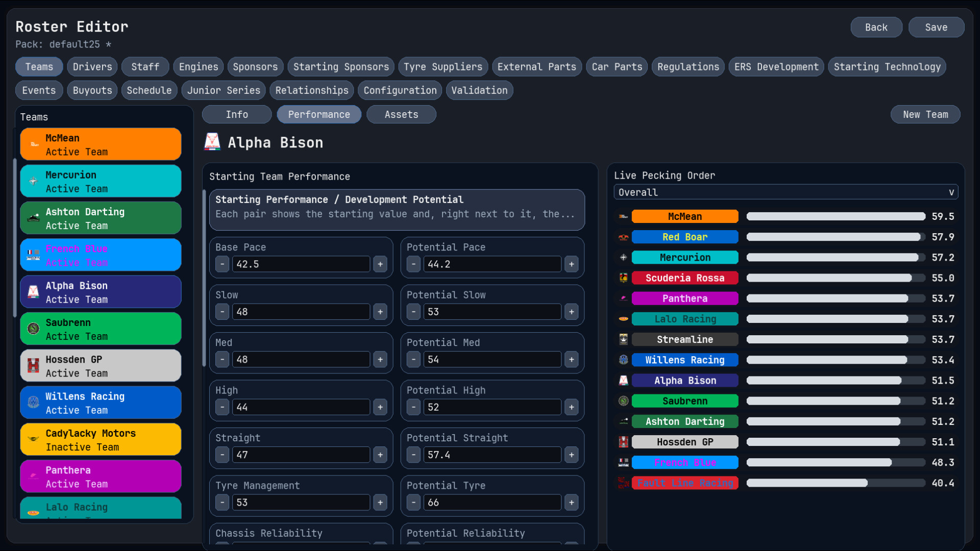Image resolution: width=980 pixels, height=551 pixels.
Task: Decrease Potential Slow with minus button
Action: tap(413, 312)
